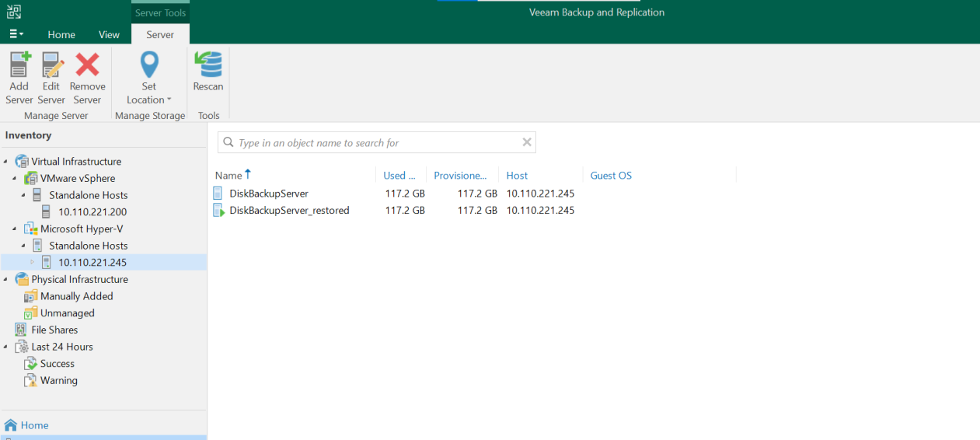Open the Home navigation pane link
Image resolution: width=980 pixels, height=440 pixels.
pyautogui.click(x=34, y=425)
